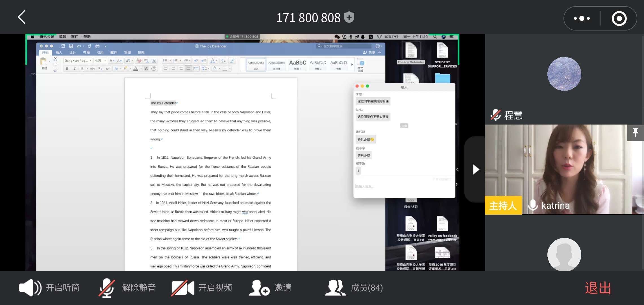Screen dimensions: 644x305
Task: Click the Bold icon in Word ribbon
Action: click(67, 69)
